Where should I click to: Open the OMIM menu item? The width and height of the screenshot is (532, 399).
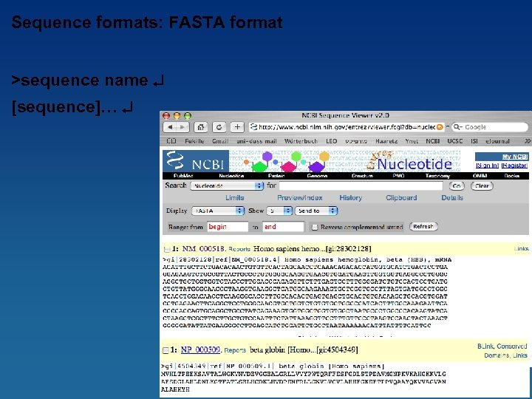click(x=480, y=176)
